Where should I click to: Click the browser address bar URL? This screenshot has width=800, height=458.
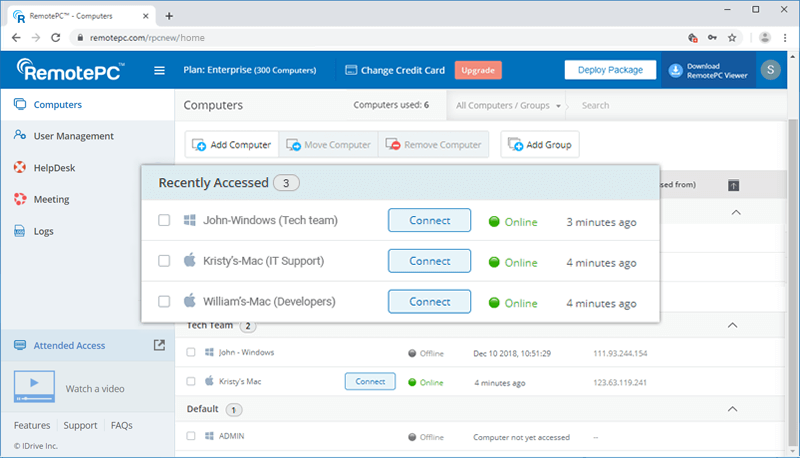147,38
